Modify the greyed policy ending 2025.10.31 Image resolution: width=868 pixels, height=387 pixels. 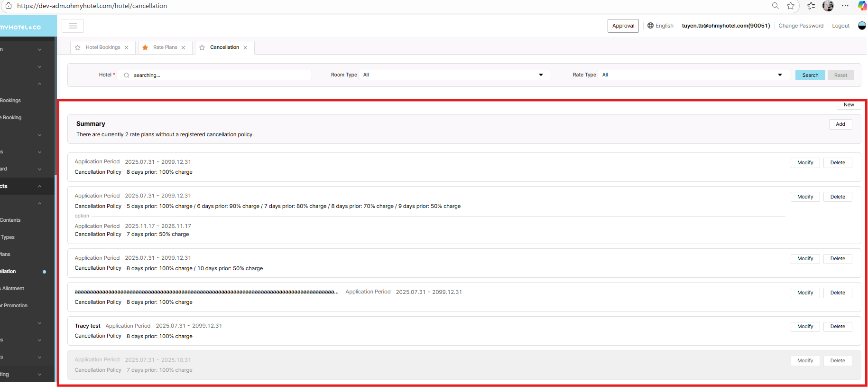[805, 361]
